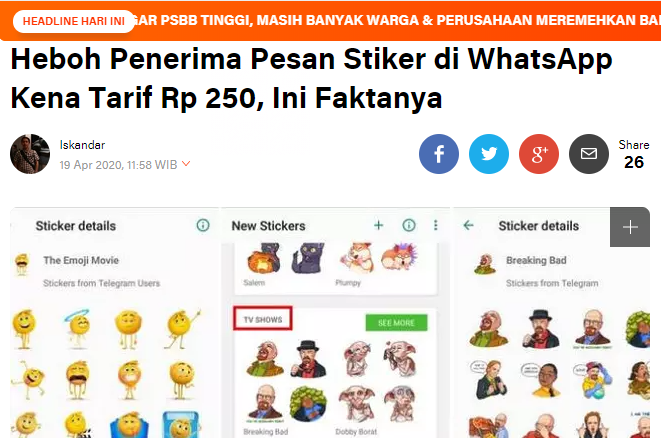Click the article headline about WhatsApp stickers
The width and height of the screenshot is (661, 438).
coord(312,78)
